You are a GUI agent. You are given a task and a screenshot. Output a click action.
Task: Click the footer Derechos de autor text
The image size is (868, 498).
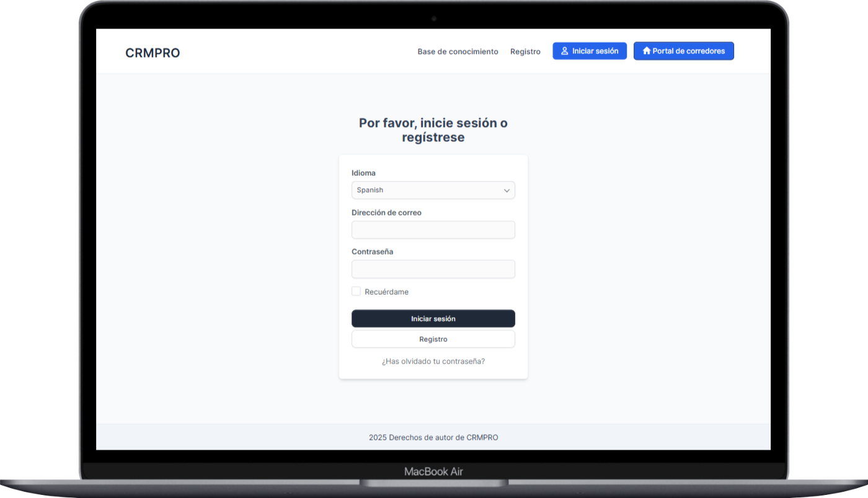click(433, 437)
